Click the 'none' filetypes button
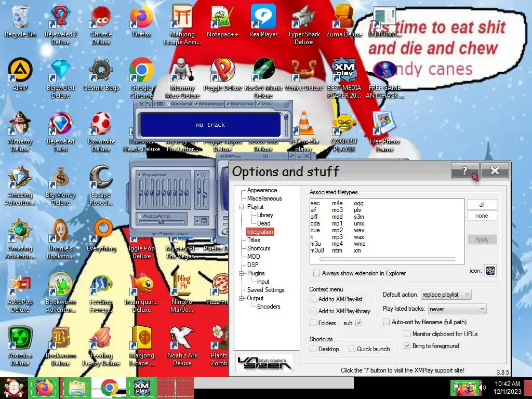Image resolution: width=532 pixels, height=399 pixels. point(482,216)
